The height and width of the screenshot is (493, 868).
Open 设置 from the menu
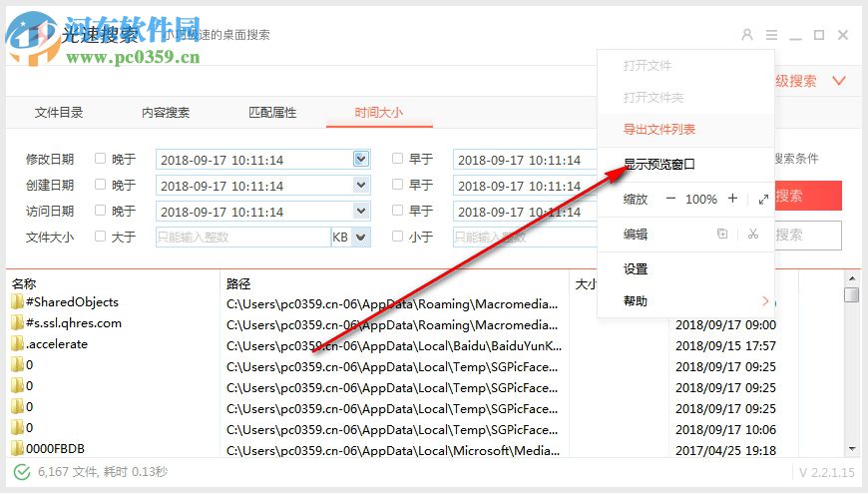[685, 269]
